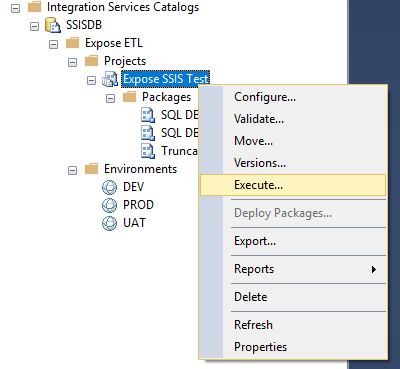Select the SSISDB tree label

84,25
